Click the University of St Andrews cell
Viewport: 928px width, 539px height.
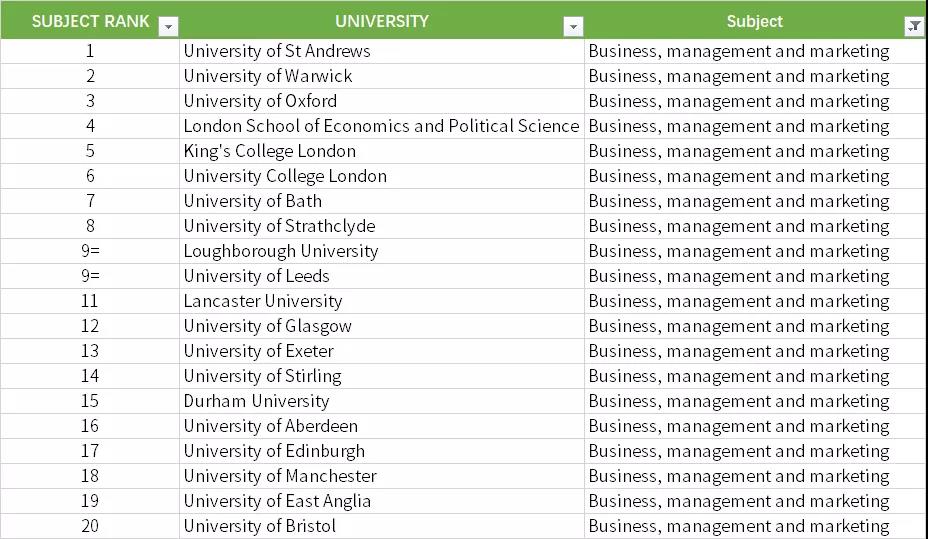click(x=277, y=51)
